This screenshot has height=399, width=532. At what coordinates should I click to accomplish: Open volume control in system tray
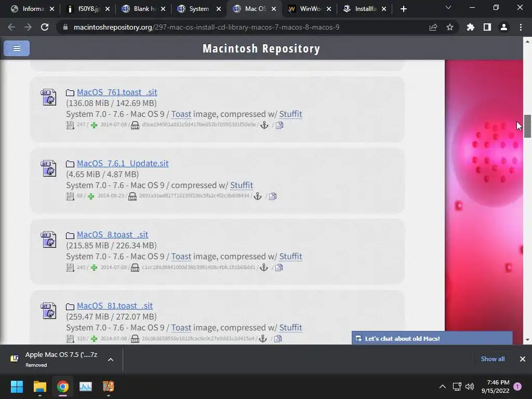point(470,387)
